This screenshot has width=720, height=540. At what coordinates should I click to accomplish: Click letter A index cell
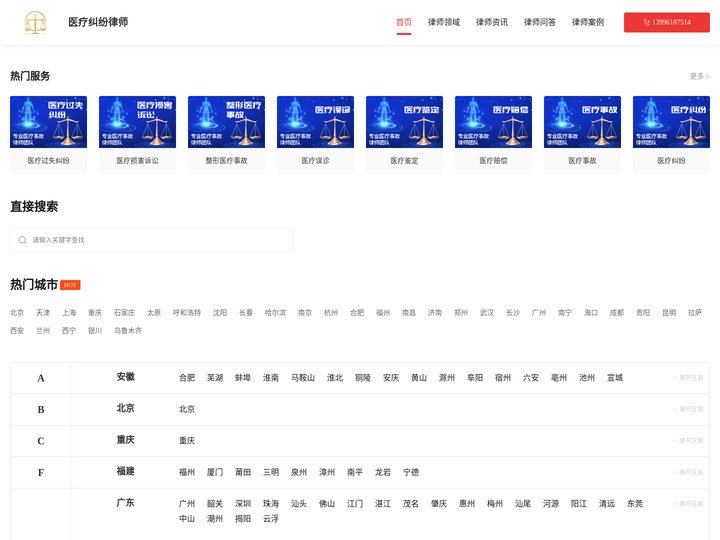[41, 378]
